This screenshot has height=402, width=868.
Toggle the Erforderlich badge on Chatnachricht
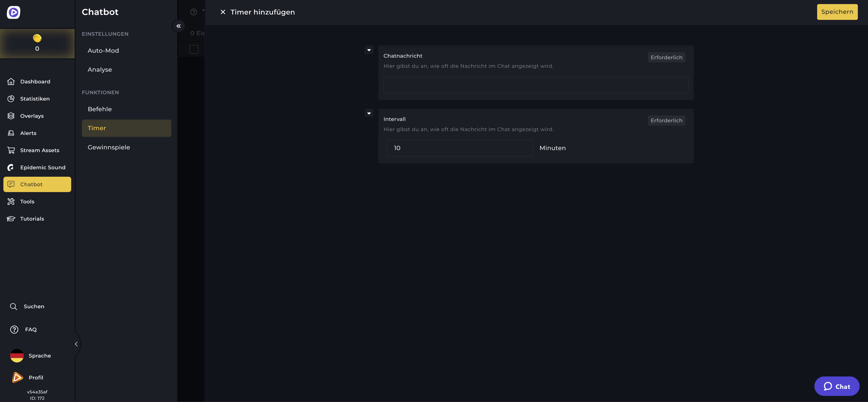666,57
